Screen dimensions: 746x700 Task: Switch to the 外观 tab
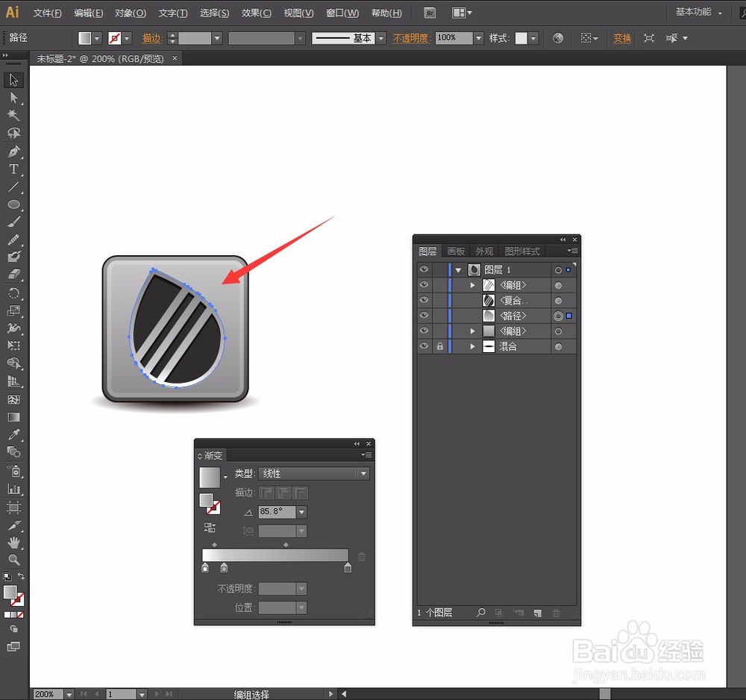484,251
